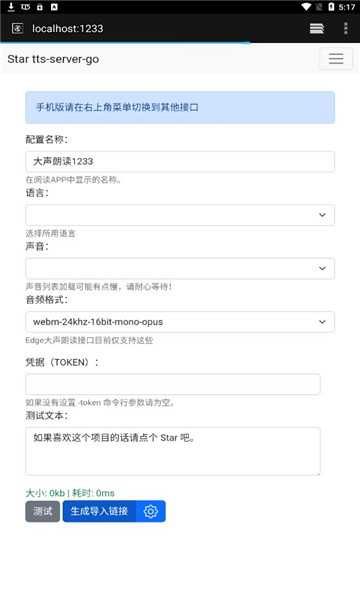This screenshot has width=360, height=600.
Task: Focus the 凭据 TOKEN input field
Action: pos(173,384)
